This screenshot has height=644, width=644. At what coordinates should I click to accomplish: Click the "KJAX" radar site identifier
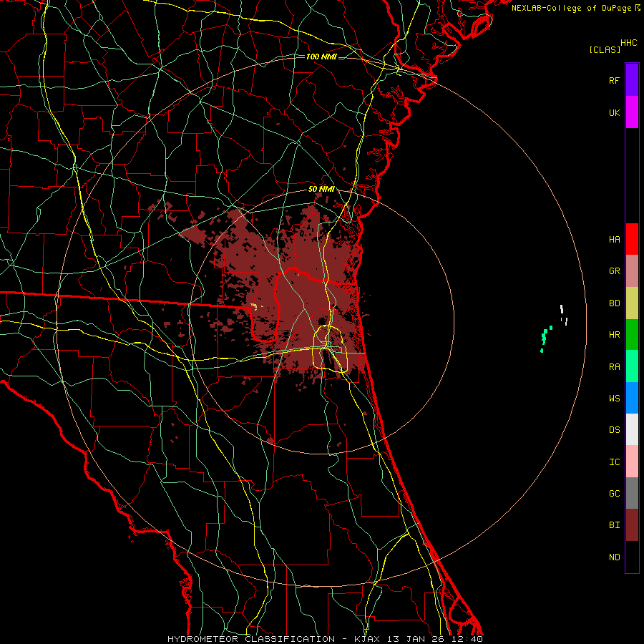(368, 639)
